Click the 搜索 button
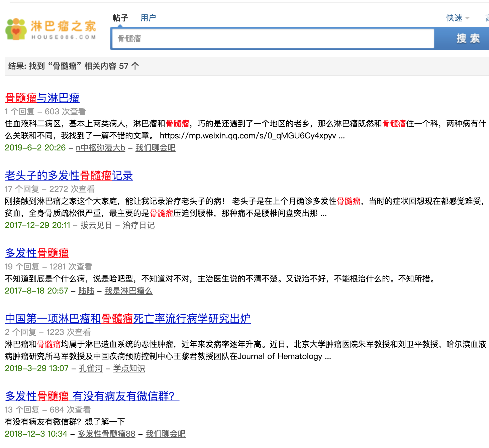Viewport: 489px width, 448px height. [x=468, y=38]
